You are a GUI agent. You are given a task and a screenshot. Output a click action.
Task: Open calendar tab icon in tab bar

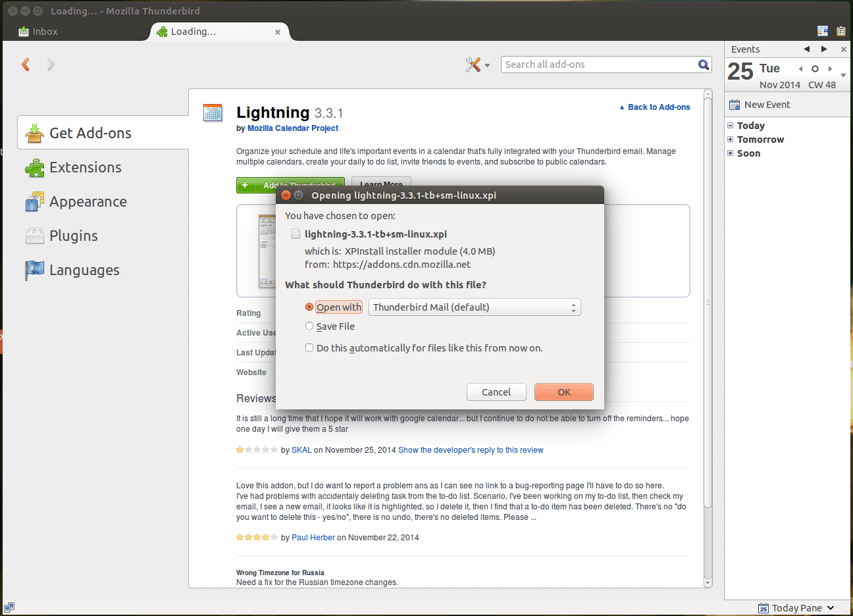tap(823, 31)
